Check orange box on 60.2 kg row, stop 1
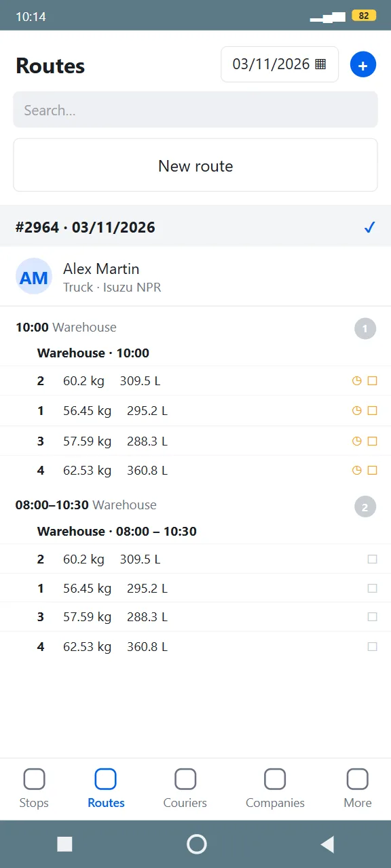This screenshot has width=391, height=868. coord(372,381)
